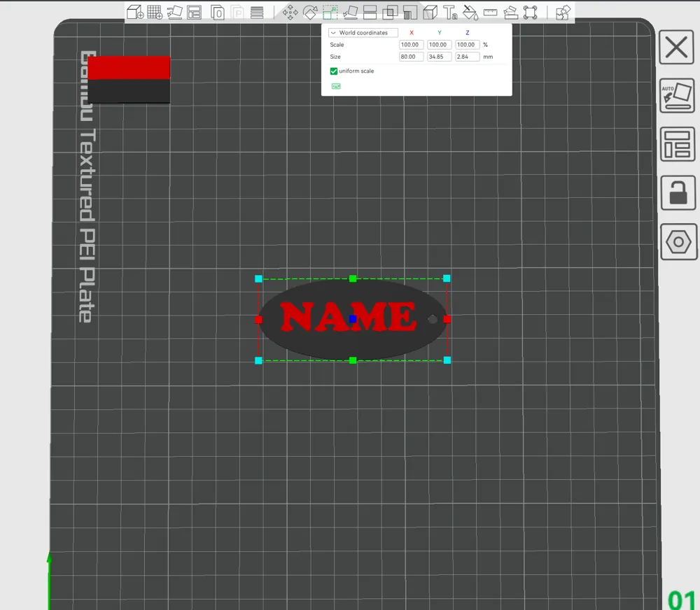The width and height of the screenshot is (700, 610).
Task: Toggle the uniform scale checkbox
Action: 333,71
